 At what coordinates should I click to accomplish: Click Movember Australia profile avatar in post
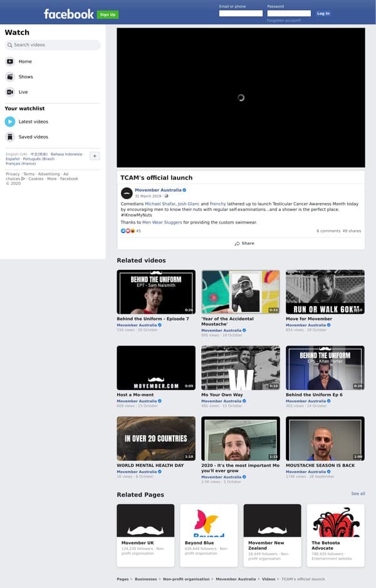point(127,193)
